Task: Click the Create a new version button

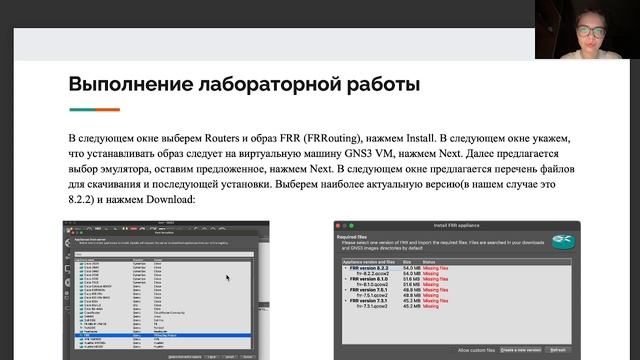Action: pyautogui.click(x=520, y=350)
